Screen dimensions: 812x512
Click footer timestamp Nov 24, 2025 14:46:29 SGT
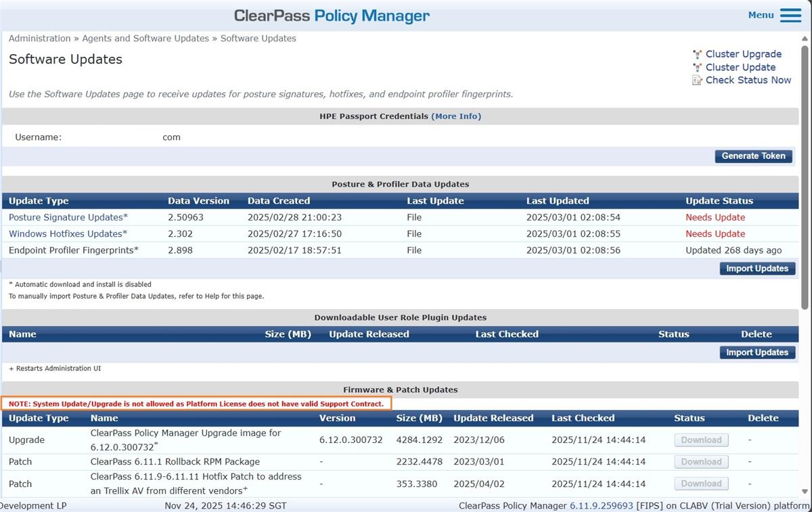225,505
